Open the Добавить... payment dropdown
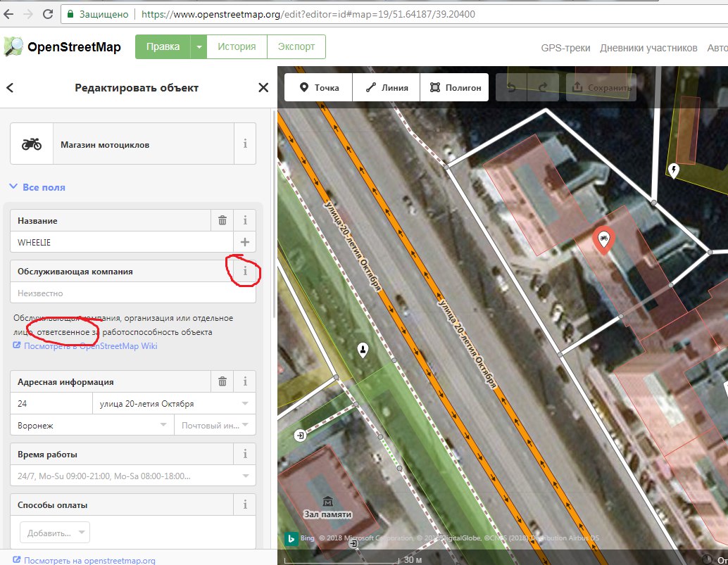Viewport: 728px width, 565px height. coord(55,533)
